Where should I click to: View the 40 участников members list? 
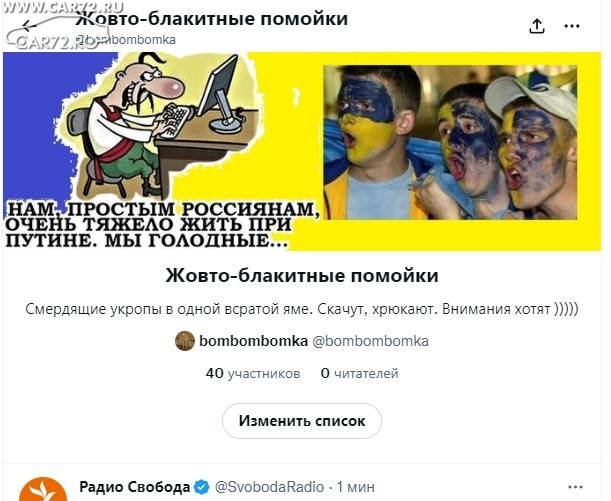(x=253, y=373)
